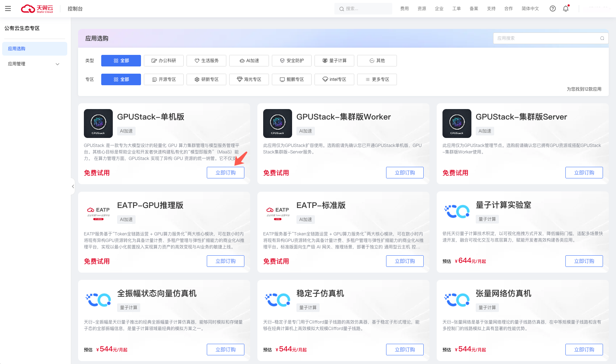
Task: Collapse the sidebar with the arrow handle
Action: click(x=73, y=186)
